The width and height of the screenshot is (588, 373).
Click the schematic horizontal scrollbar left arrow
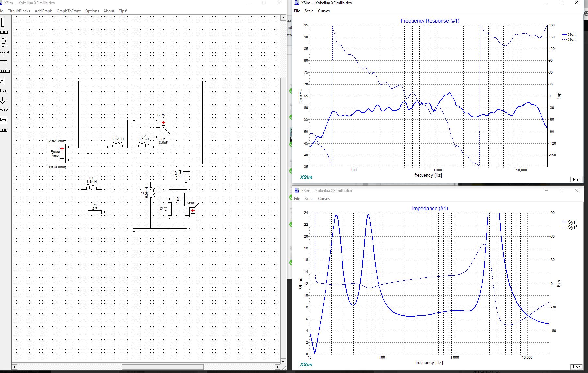pyautogui.click(x=14, y=367)
